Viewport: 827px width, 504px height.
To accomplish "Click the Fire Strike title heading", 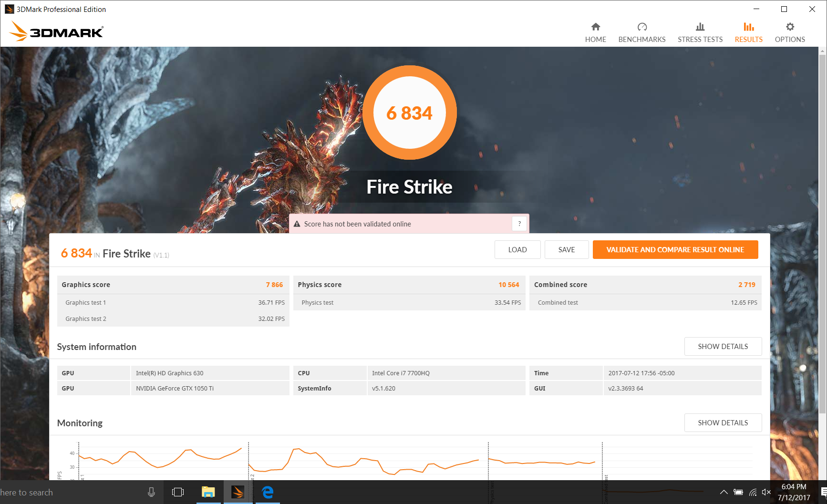I will click(x=409, y=187).
